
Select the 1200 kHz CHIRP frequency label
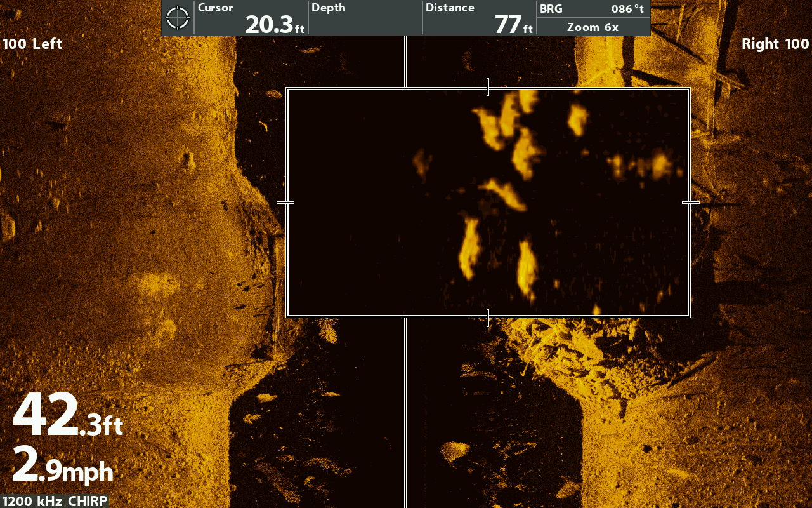(x=54, y=501)
